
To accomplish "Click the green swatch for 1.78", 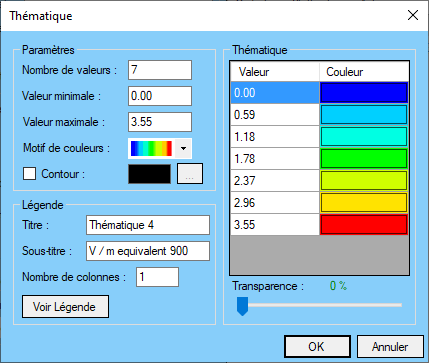I will tap(364, 159).
